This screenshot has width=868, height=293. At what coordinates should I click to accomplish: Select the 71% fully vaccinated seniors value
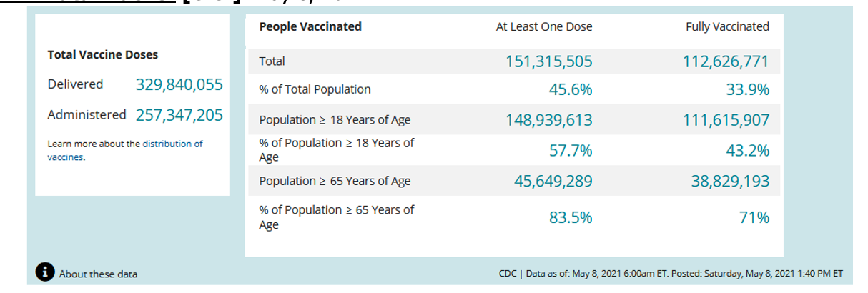click(754, 217)
